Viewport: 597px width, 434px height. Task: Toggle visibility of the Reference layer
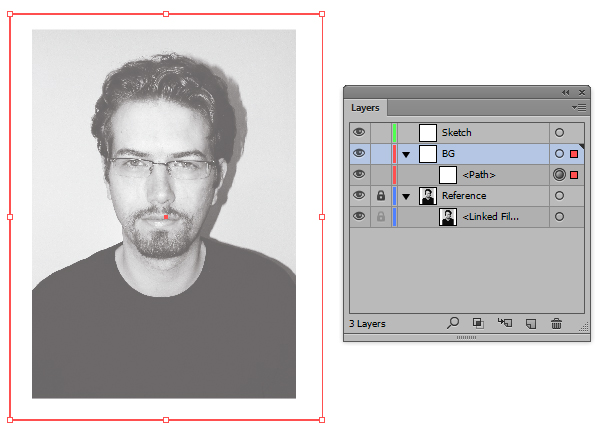pos(359,195)
